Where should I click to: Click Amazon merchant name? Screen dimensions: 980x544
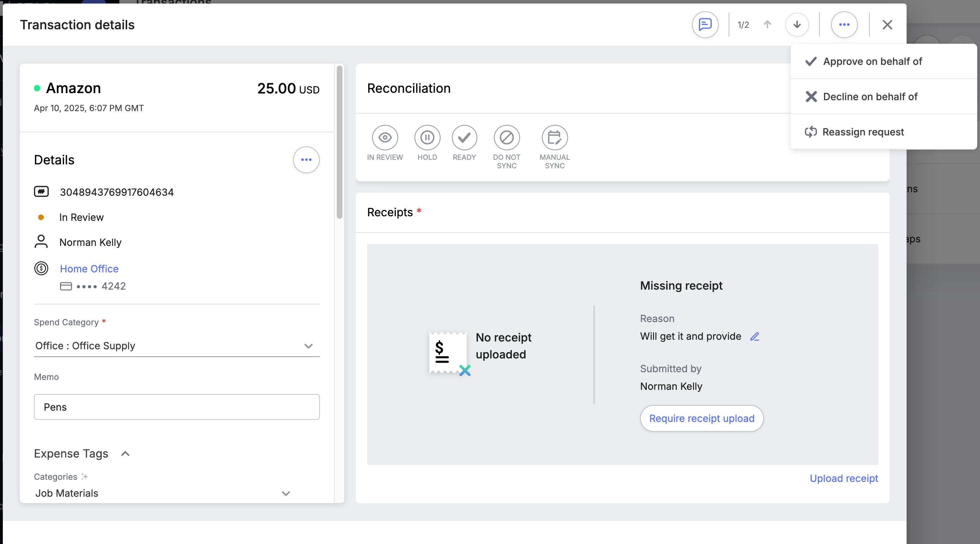point(73,88)
